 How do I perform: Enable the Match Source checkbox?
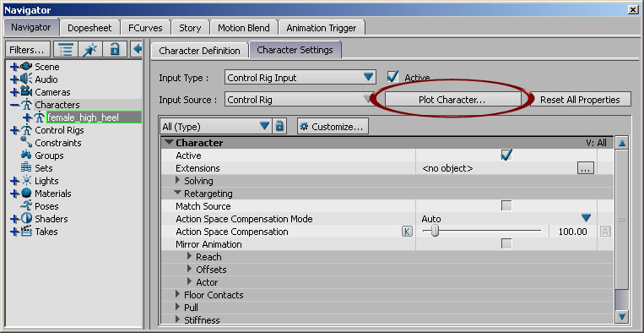tap(506, 206)
